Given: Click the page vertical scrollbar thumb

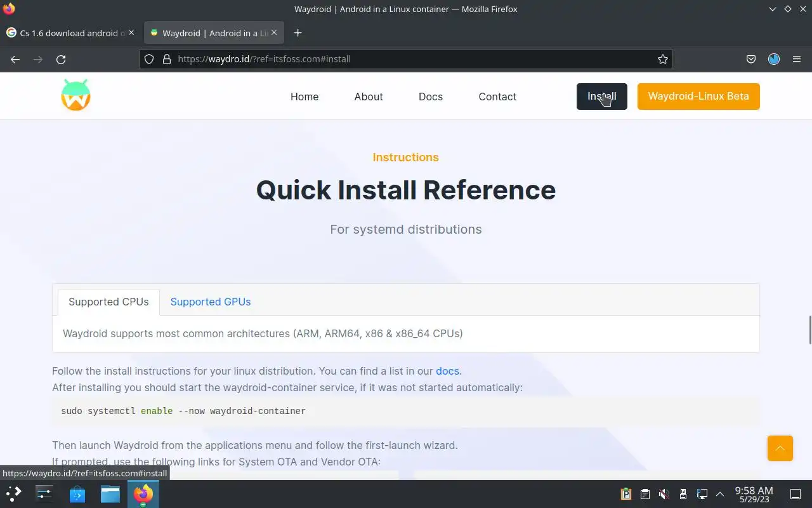Looking at the screenshot, I should point(810,329).
